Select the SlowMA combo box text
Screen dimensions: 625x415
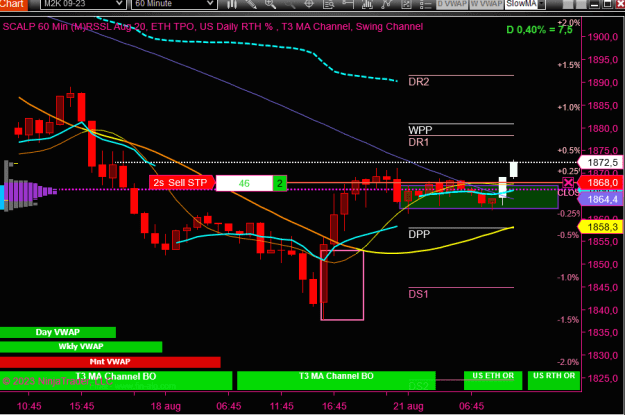(x=521, y=4)
